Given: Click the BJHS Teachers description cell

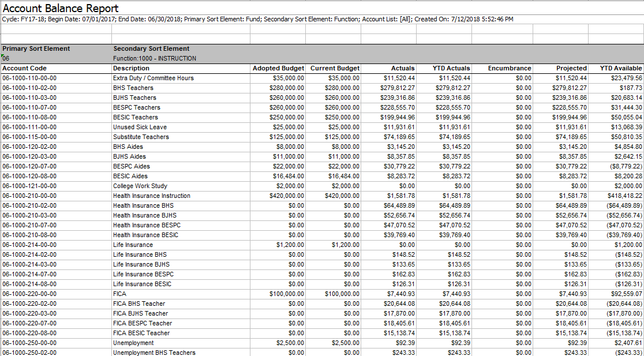Looking at the screenshot, I should point(134,98).
